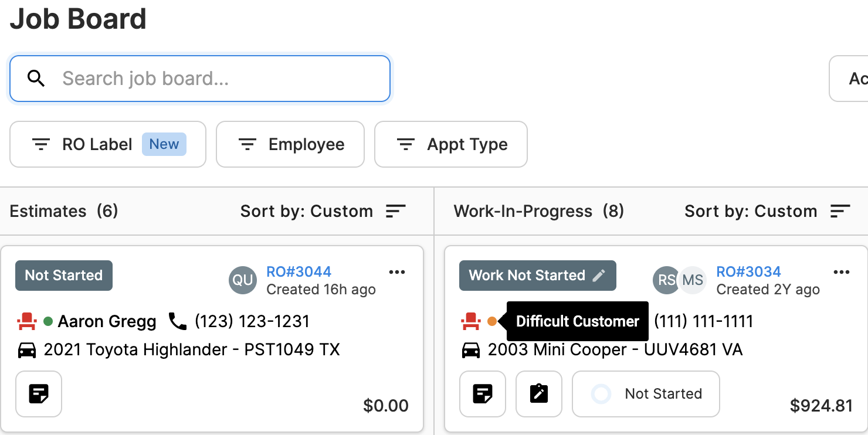Click phone number (123) 123-1231

coord(252,321)
